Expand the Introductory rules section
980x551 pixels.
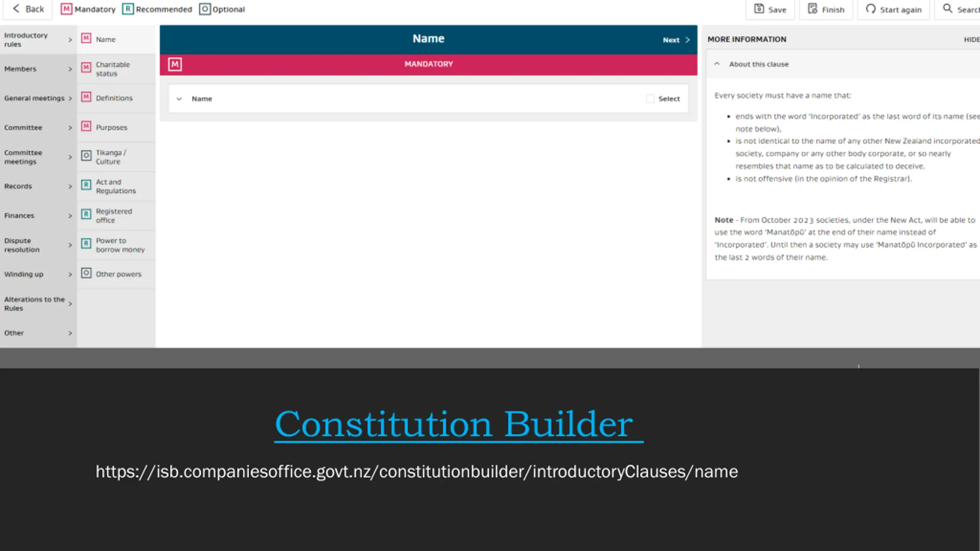pyautogui.click(x=38, y=39)
